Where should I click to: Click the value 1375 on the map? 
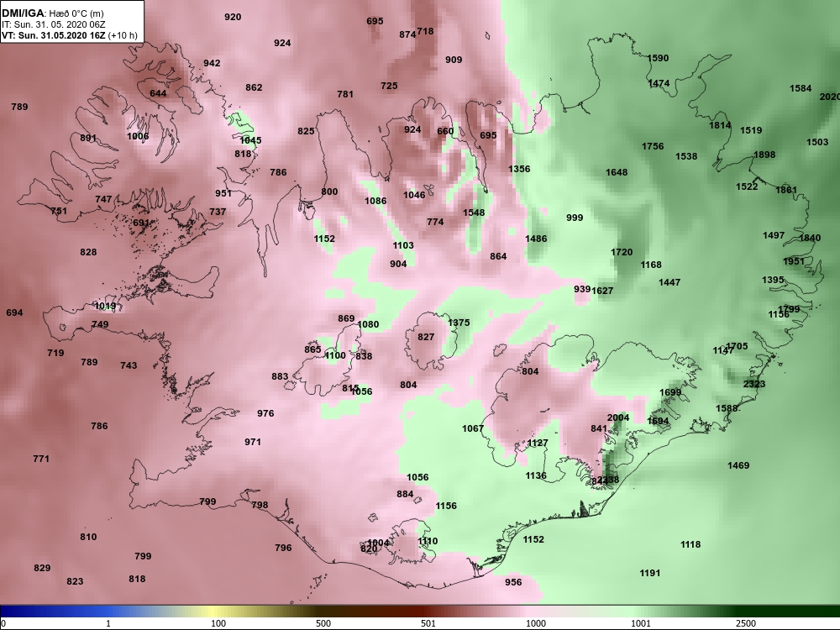click(459, 323)
